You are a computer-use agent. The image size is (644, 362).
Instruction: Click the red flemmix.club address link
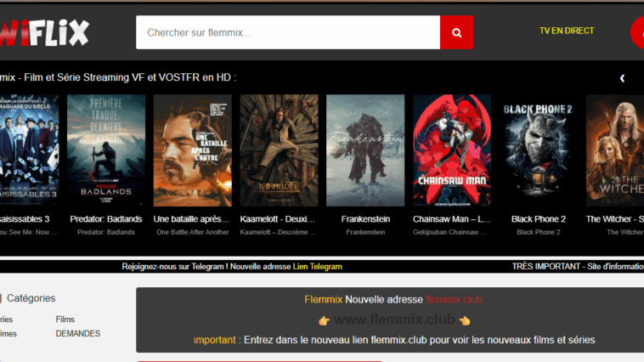tap(454, 300)
